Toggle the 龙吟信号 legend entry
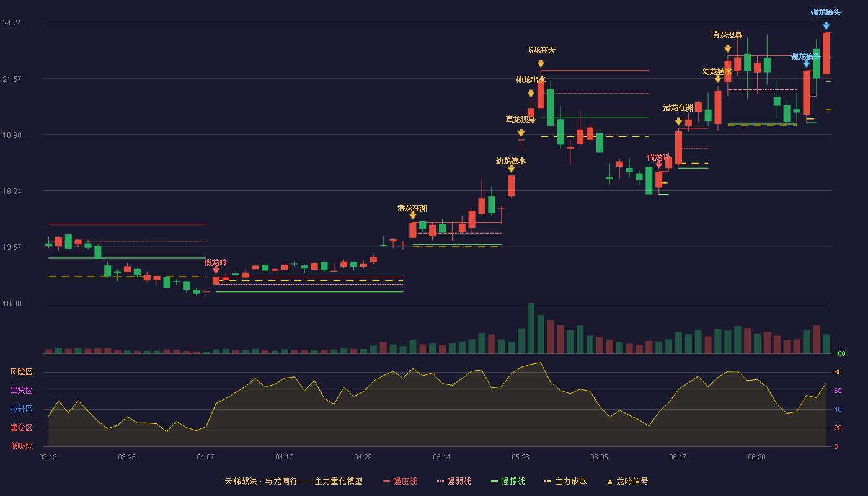The image size is (868, 496). pyautogui.click(x=627, y=481)
